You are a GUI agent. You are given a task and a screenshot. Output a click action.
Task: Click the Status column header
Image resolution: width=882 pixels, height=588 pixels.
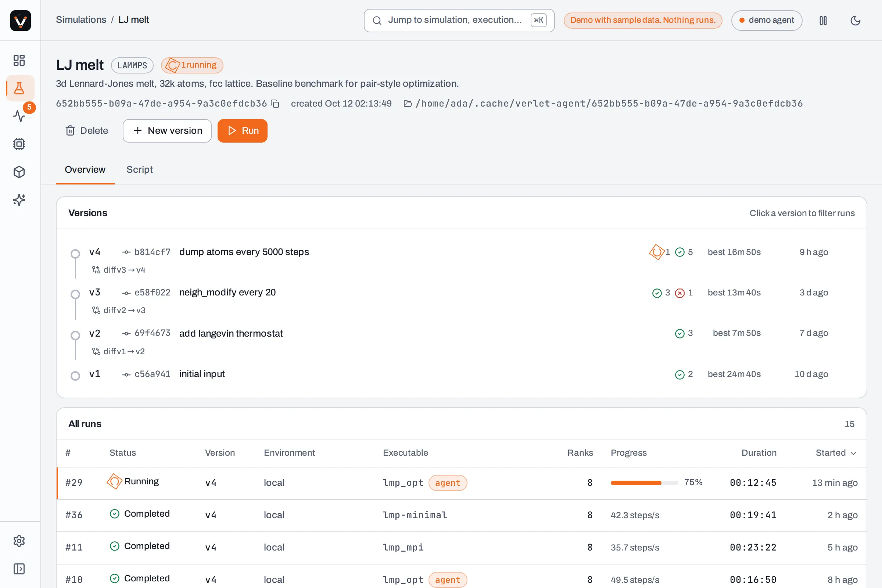tap(123, 453)
